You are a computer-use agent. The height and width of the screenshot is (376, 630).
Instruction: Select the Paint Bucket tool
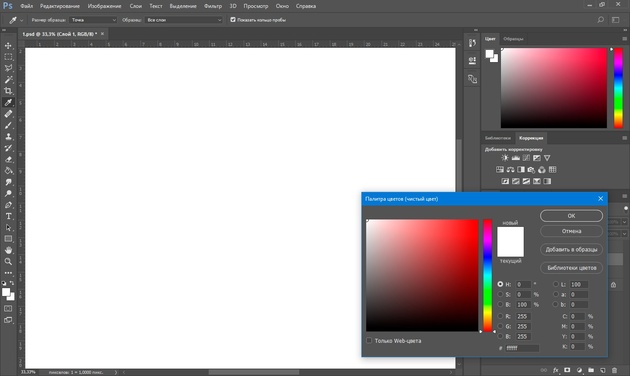coord(8,170)
